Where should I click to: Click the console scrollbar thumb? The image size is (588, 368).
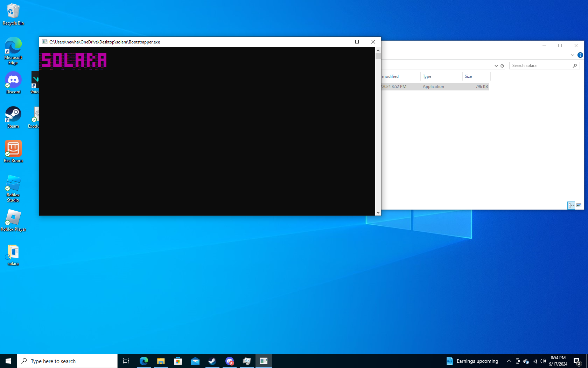[x=378, y=56]
